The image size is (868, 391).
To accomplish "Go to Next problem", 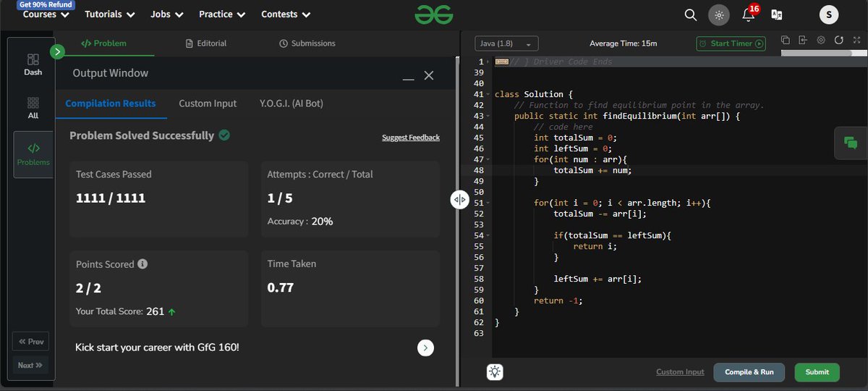I will pyautogui.click(x=31, y=365).
